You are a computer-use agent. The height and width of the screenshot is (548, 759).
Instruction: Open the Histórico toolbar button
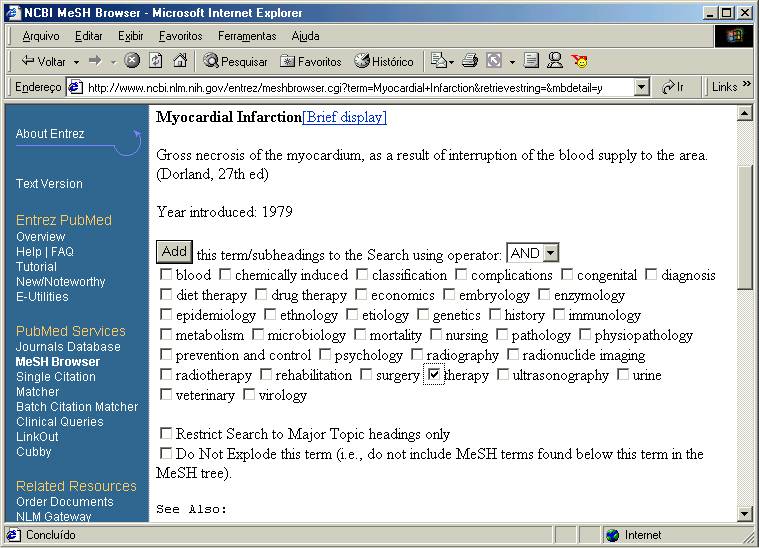(383, 61)
